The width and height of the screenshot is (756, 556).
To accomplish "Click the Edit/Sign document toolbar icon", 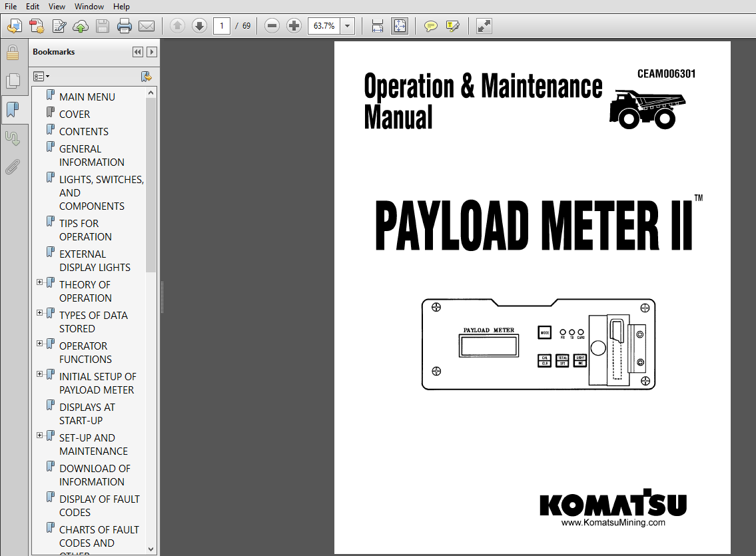I will (x=59, y=26).
